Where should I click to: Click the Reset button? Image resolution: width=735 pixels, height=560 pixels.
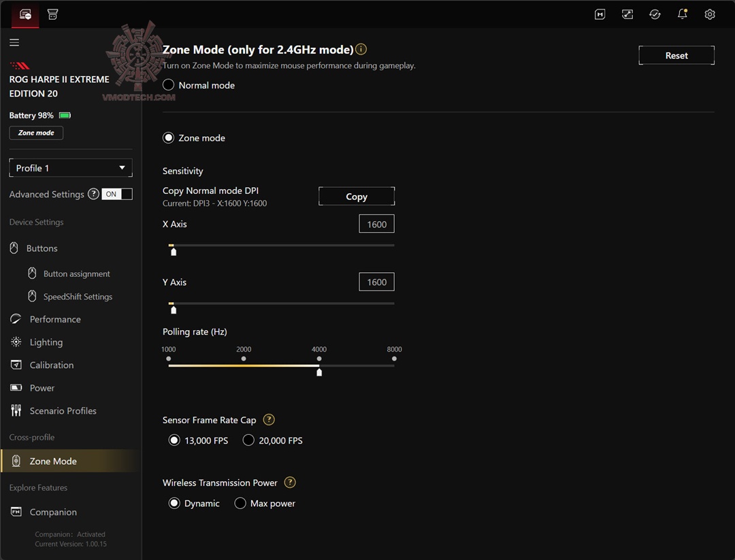pos(676,55)
